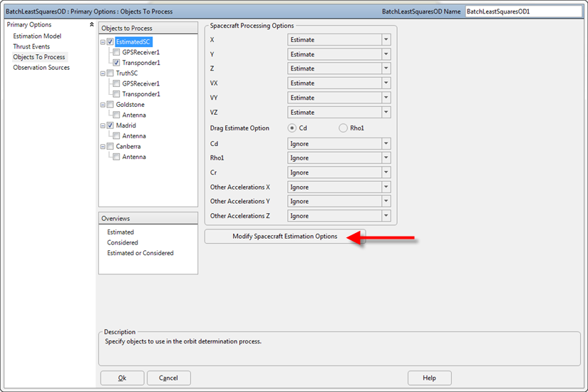Select the Canberra tree label
The width and height of the screenshot is (588, 392).
pos(128,147)
